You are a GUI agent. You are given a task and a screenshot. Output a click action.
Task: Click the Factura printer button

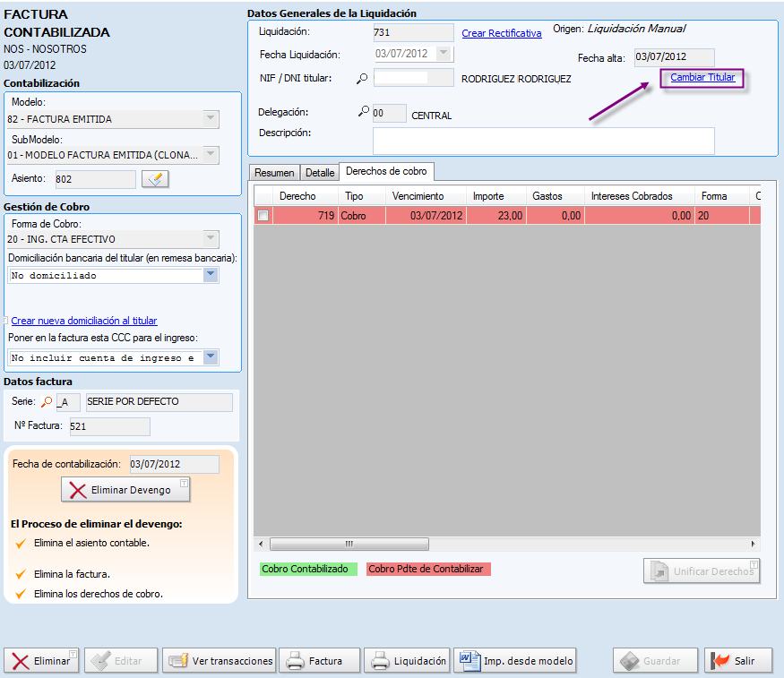(x=319, y=661)
